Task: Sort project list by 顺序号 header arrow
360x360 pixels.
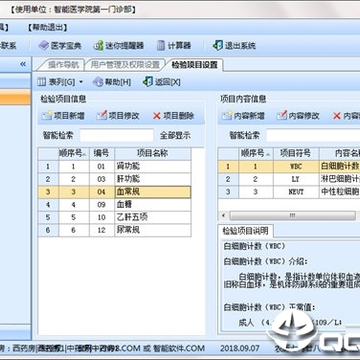Action: pos(85,154)
